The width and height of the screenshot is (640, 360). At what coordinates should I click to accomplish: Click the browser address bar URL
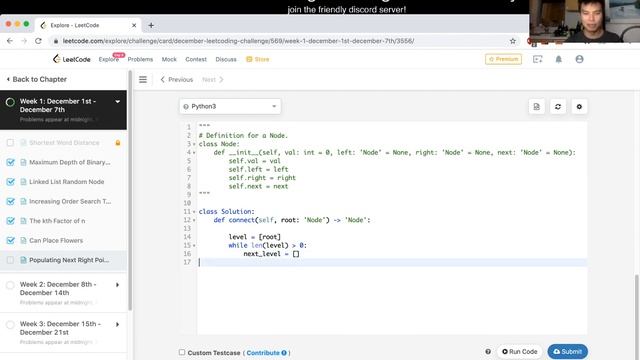click(238, 41)
